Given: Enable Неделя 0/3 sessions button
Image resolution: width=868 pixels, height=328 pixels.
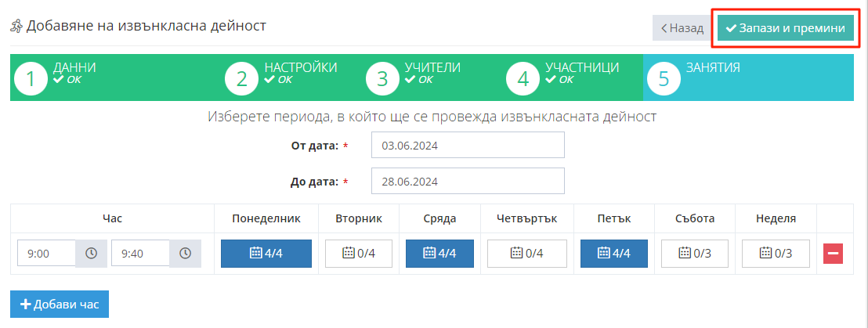Looking at the screenshot, I should pyautogui.click(x=776, y=254).
